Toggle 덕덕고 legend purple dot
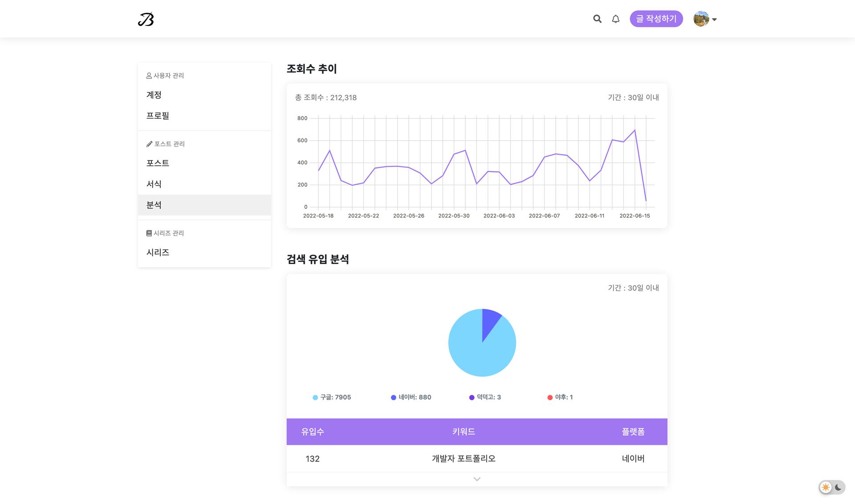Viewport: 855px width, 504px height. point(472,398)
